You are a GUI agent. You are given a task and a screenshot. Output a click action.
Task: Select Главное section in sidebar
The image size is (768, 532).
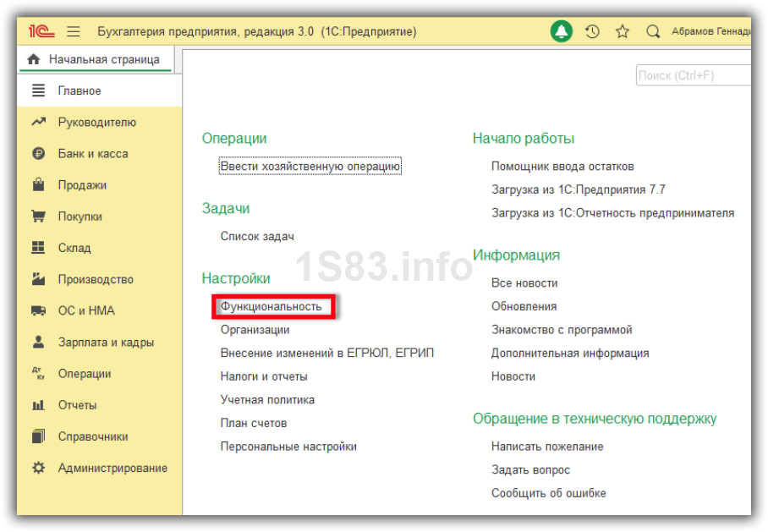100,90
